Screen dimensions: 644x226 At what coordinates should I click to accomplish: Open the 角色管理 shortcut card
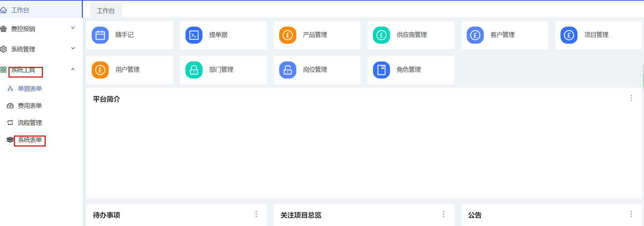point(411,70)
